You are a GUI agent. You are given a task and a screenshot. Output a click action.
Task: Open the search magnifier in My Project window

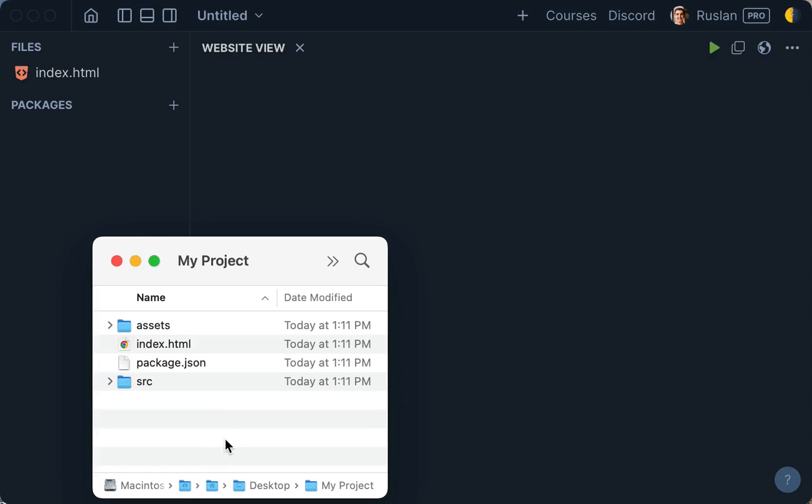tap(362, 261)
